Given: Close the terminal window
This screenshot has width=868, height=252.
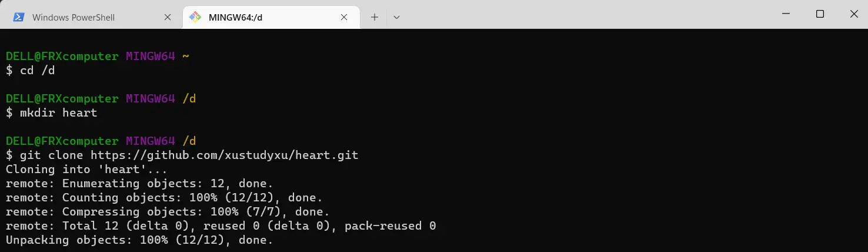Looking at the screenshot, I should pos(853,14).
